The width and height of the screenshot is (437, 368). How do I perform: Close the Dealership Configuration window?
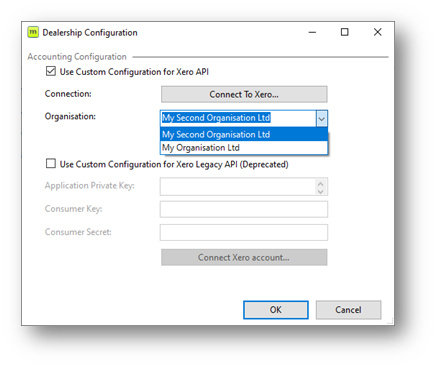click(x=377, y=32)
